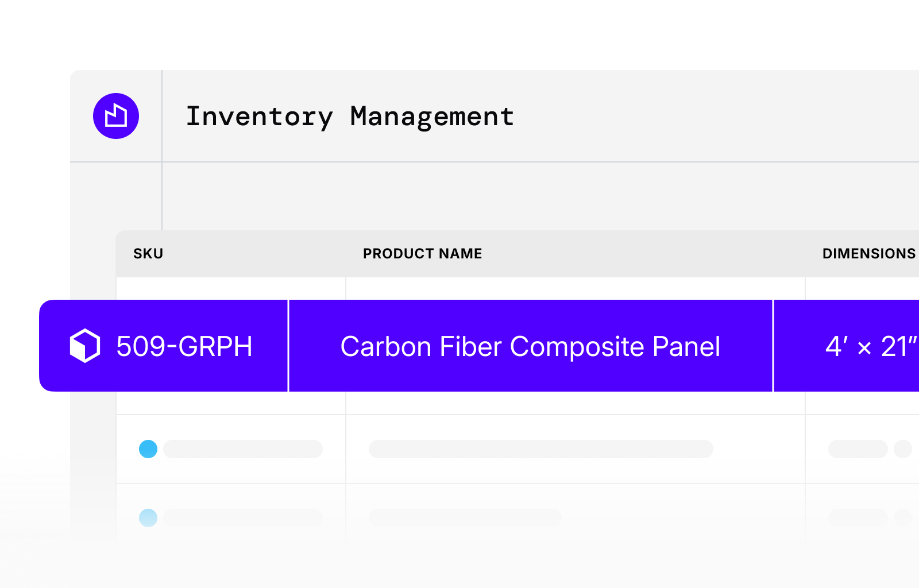Click the faded blue dot in third row
Viewport: 919px width, 588px height.
tap(148, 518)
